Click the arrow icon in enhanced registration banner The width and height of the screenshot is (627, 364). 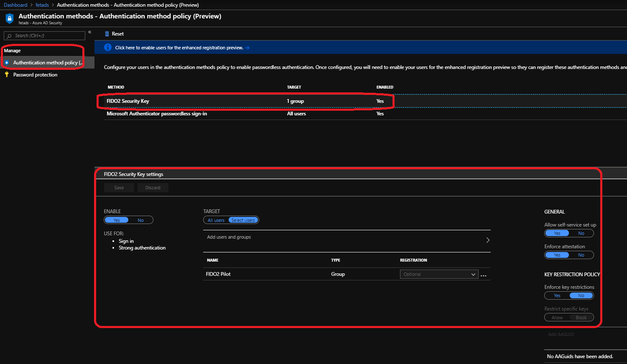click(x=247, y=48)
